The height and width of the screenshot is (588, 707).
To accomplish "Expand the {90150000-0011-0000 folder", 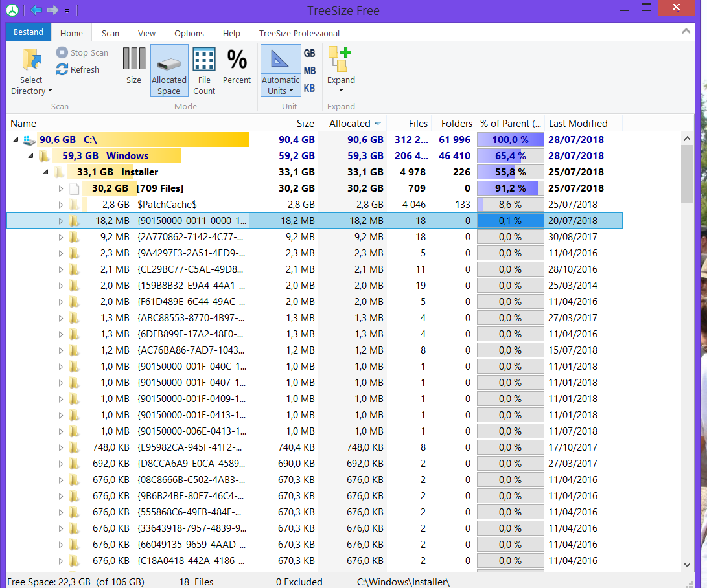I will click(x=60, y=221).
